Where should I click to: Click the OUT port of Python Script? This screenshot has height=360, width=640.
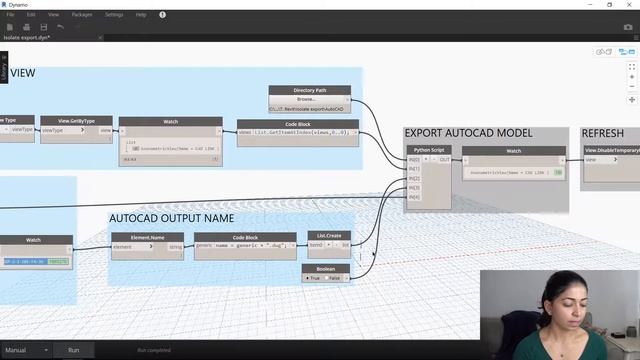444,160
